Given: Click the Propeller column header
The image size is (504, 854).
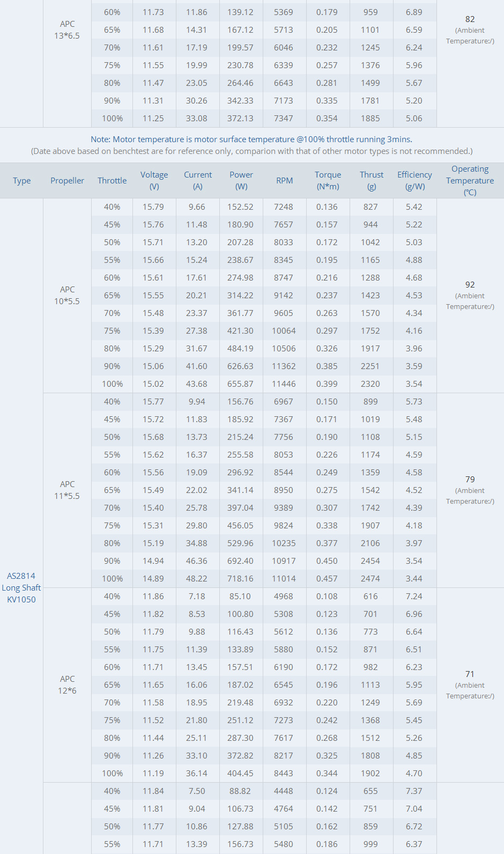Looking at the screenshot, I should [67, 181].
